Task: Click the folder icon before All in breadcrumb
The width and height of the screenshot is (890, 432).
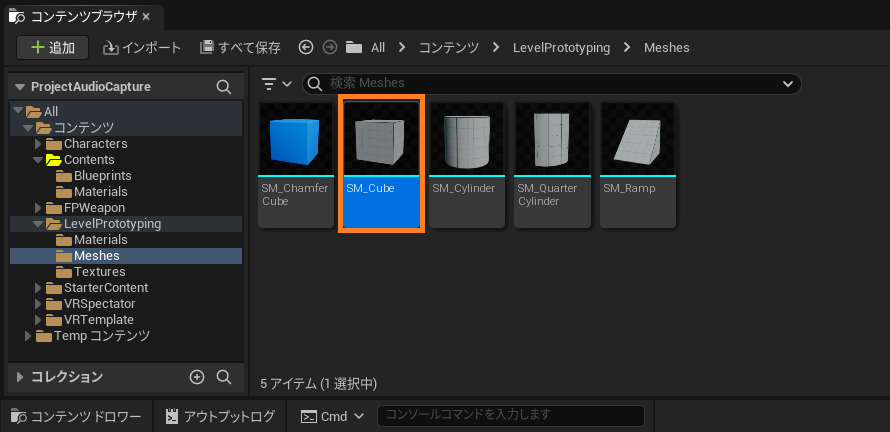Action: pos(354,48)
